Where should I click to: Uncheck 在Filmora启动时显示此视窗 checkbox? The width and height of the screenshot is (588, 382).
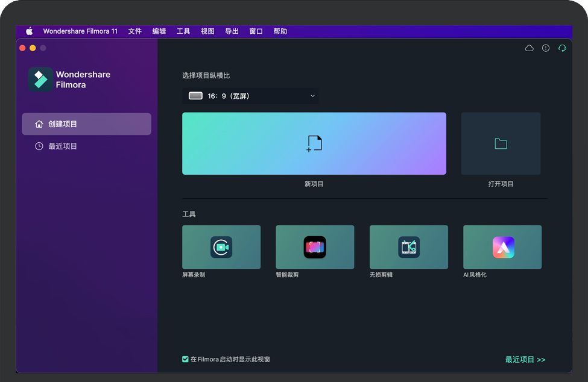185,359
